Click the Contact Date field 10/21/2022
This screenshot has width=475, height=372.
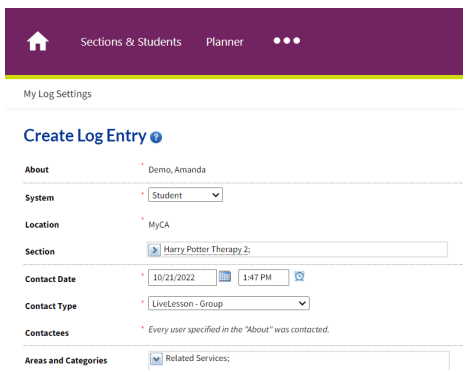182,277
